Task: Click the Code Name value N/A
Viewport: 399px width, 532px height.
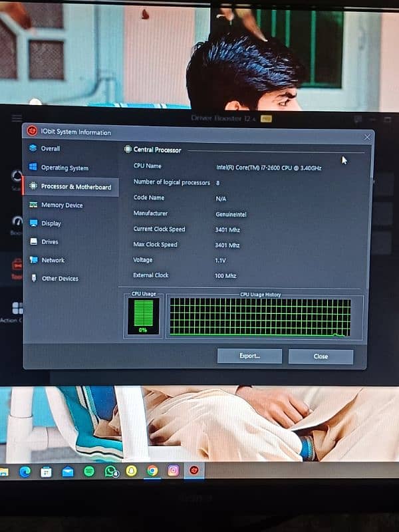Action: 221,198
